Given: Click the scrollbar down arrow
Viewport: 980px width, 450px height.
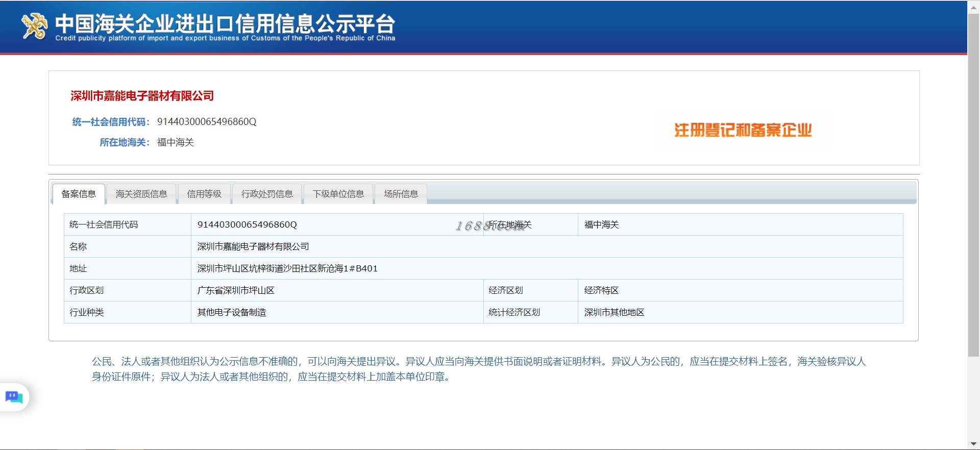Looking at the screenshot, I should (x=974, y=444).
